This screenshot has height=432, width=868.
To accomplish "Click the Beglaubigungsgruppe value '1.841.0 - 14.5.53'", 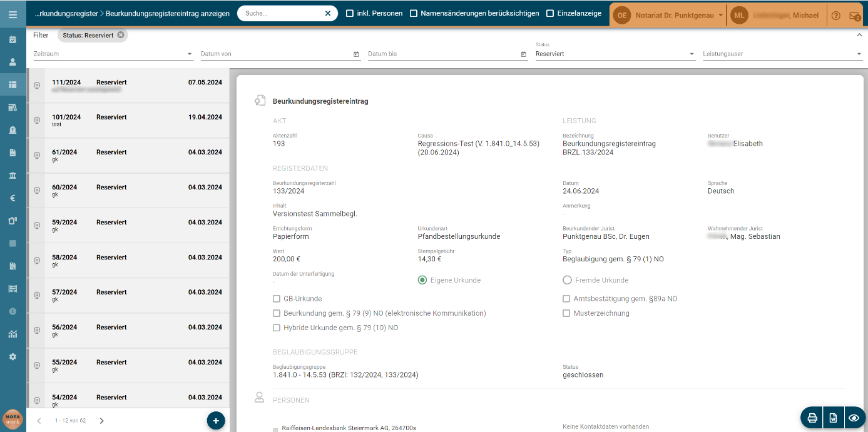I will click(345, 375).
